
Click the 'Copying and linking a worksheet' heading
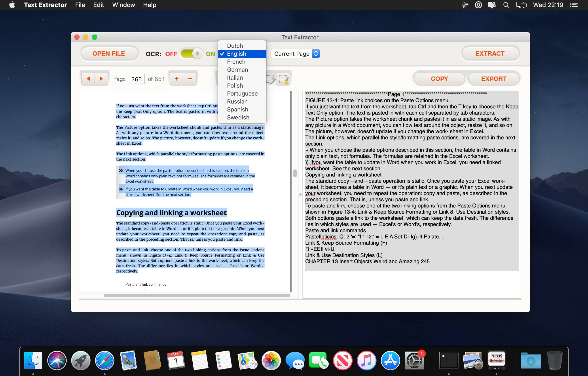[171, 213]
